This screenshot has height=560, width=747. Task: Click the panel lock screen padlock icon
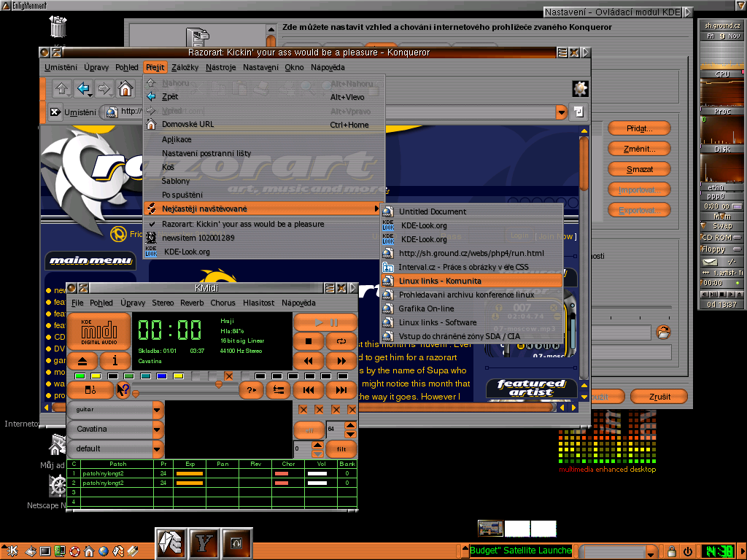click(671, 551)
